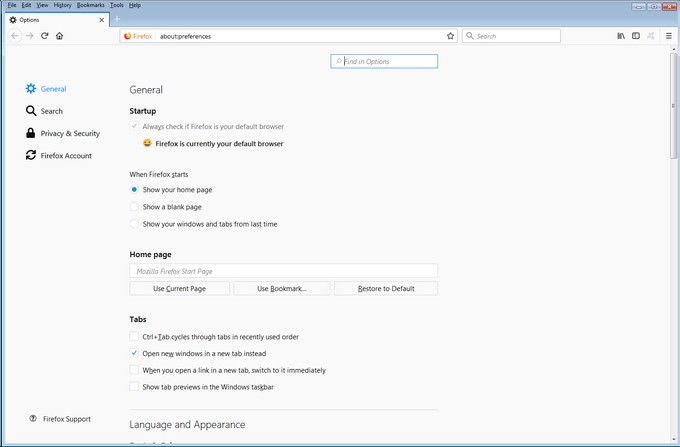The height and width of the screenshot is (447, 680).
Task: Select Show a blank page radio
Action: [x=134, y=207]
